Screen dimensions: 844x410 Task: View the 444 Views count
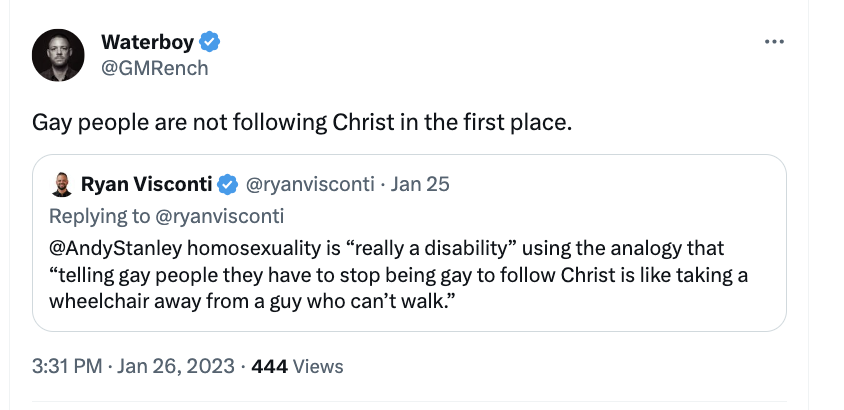(297, 366)
